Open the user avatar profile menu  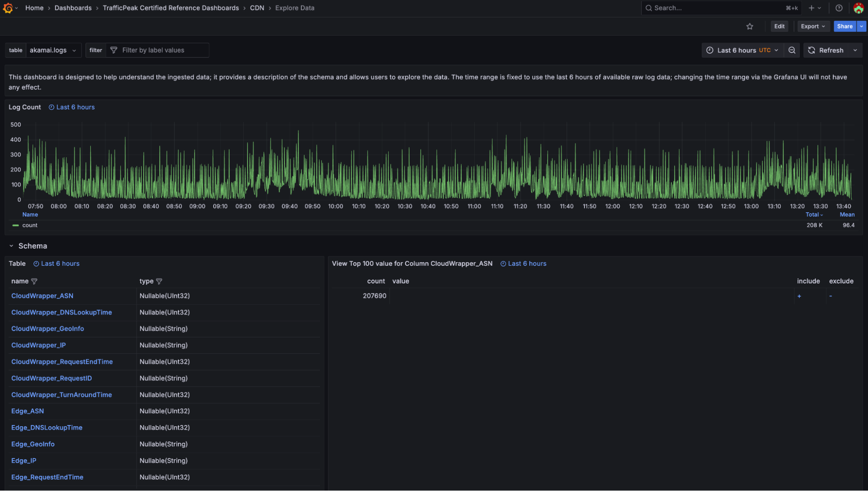pyautogui.click(x=858, y=8)
